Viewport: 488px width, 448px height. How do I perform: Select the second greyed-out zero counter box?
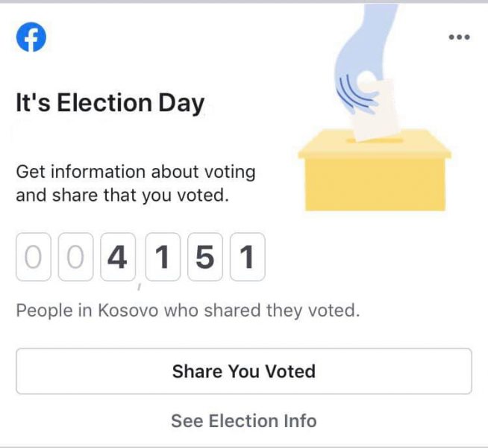pos(75,257)
